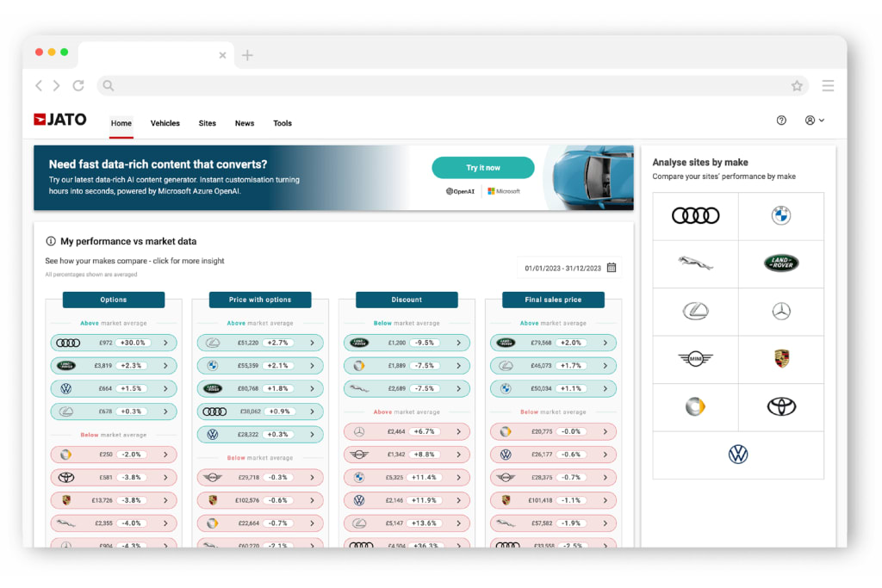Select Audi logo in Analyse sites panel
Image resolution: width=882 pixels, height=588 pixels.
(695, 215)
